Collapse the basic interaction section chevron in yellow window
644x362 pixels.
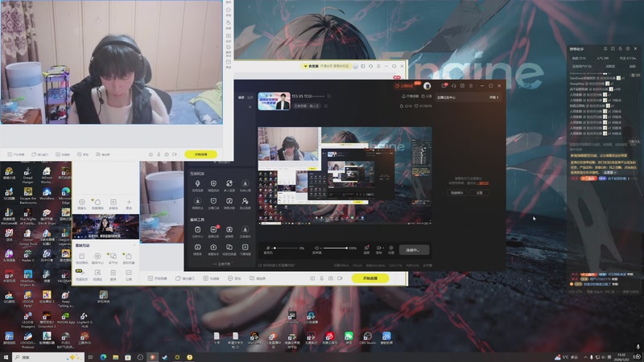[134, 245]
